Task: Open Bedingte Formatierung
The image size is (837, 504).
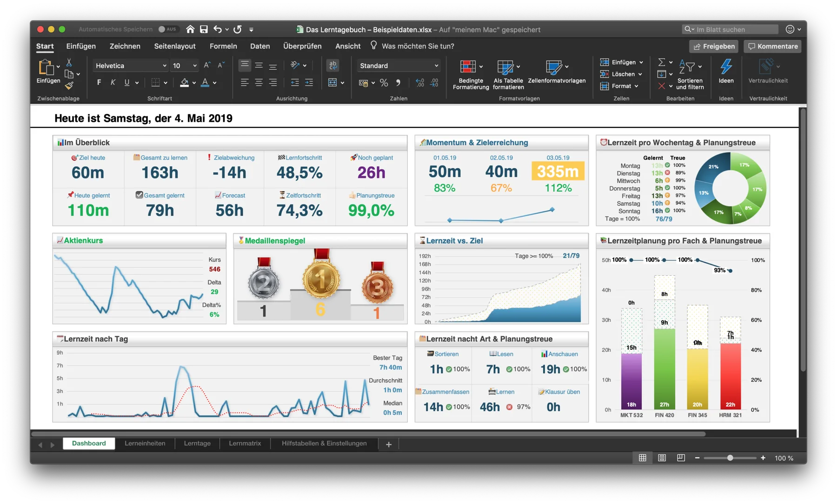Action: coord(471,74)
